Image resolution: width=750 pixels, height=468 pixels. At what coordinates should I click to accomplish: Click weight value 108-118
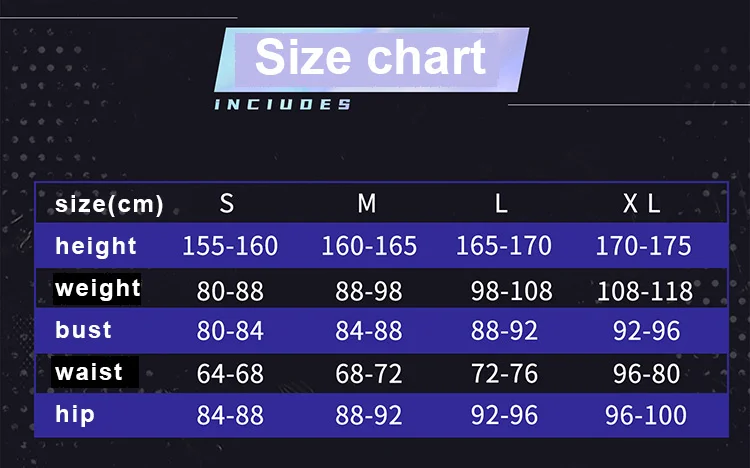pos(645,291)
